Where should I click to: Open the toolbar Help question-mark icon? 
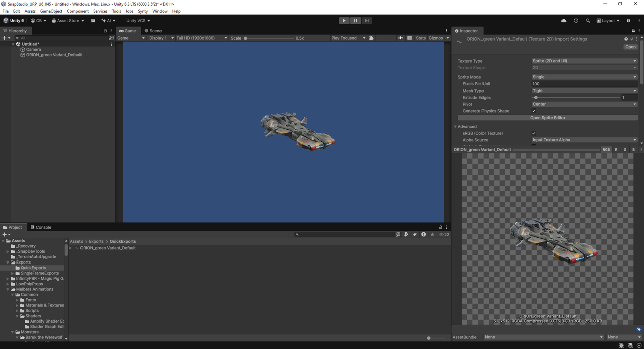click(628, 21)
